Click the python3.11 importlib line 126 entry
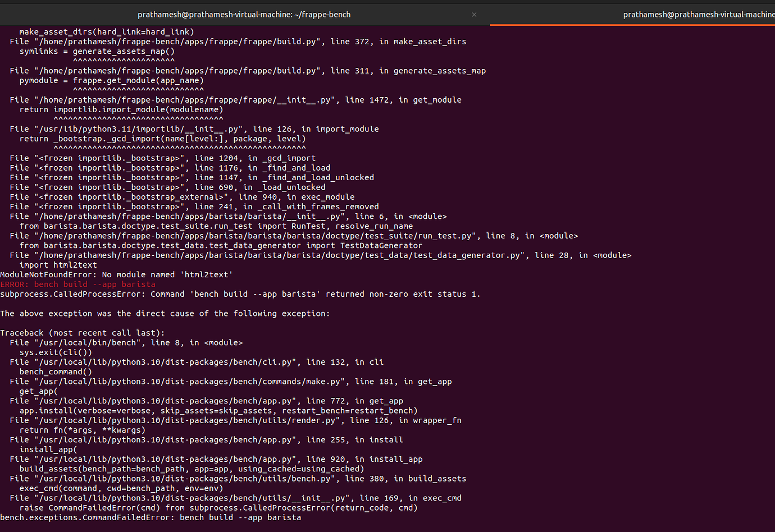The height and width of the screenshot is (532, 775). (194, 129)
